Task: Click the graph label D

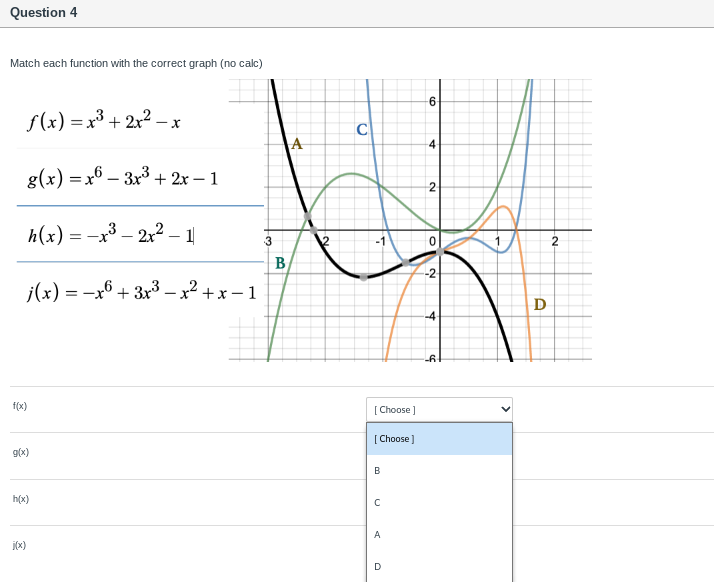Action: pyautogui.click(x=540, y=304)
